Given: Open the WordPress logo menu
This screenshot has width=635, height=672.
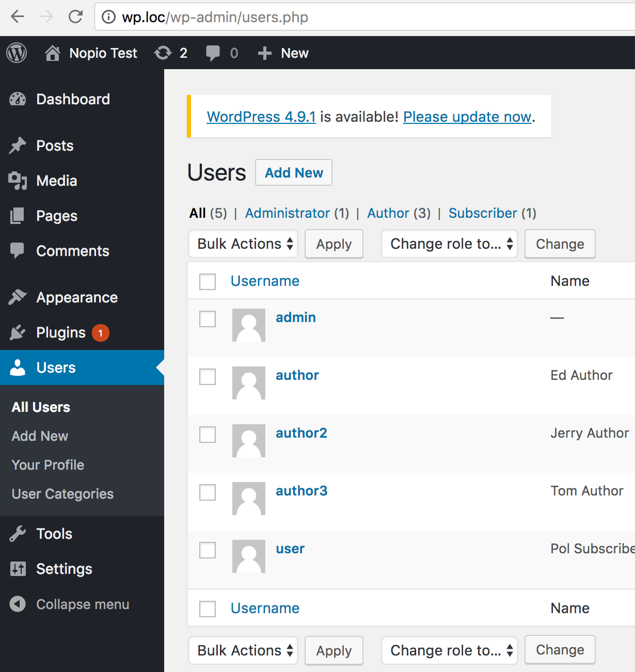Looking at the screenshot, I should 16,53.
